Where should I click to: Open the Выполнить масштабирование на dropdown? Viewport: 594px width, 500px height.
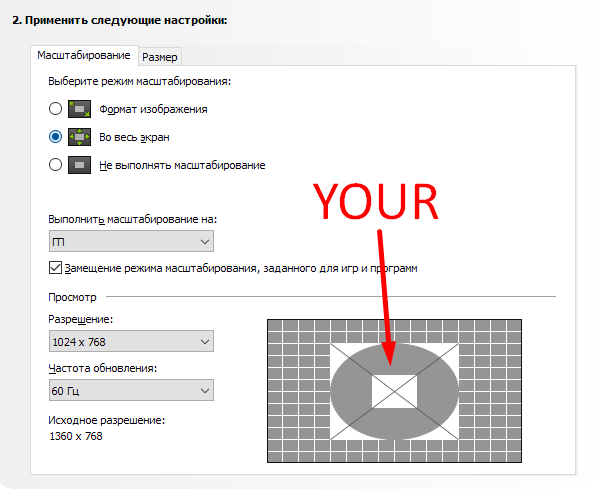point(131,241)
